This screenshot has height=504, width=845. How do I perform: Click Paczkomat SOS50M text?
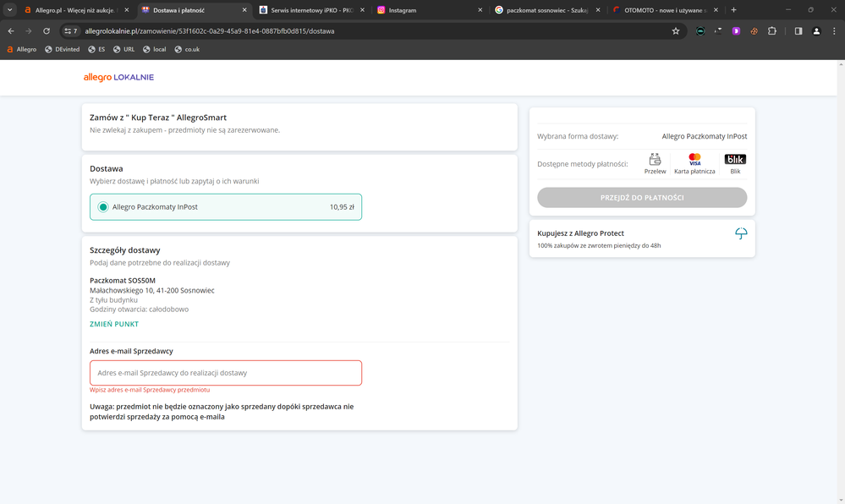pos(123,281)
